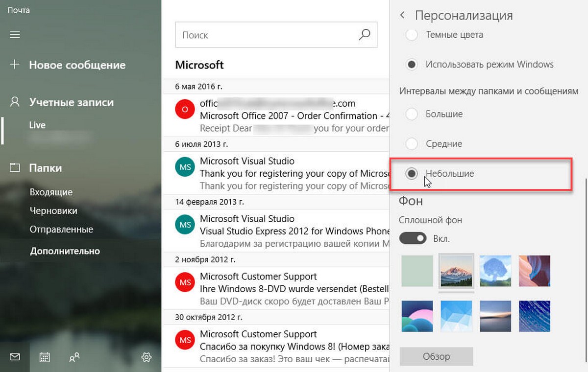The height and width of the screenshot is (372, 588).
Task: Select Использовать режим Windows option
Action: pos(412,65)
